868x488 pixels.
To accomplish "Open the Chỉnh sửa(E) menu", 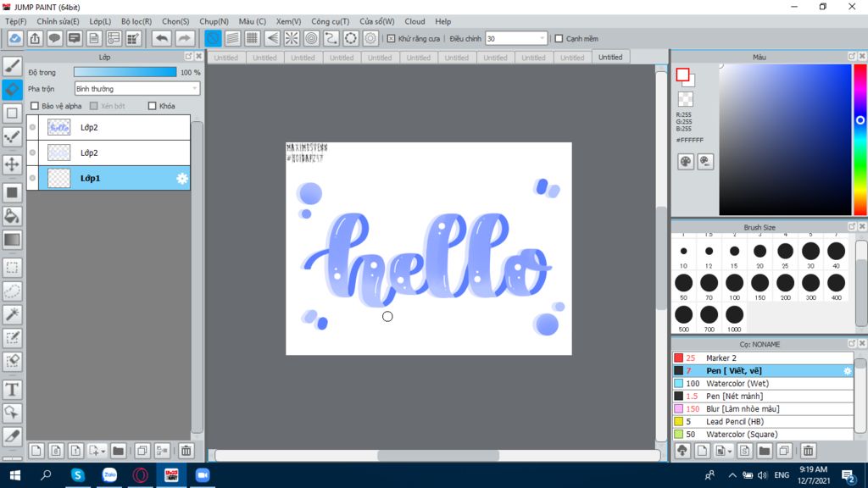I will [58, 21].
